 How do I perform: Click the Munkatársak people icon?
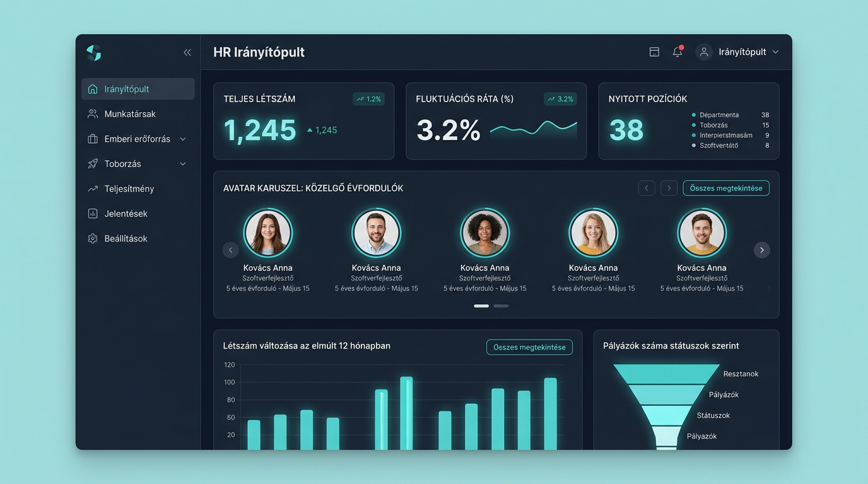pyautogui.click(x=93, y=114)
